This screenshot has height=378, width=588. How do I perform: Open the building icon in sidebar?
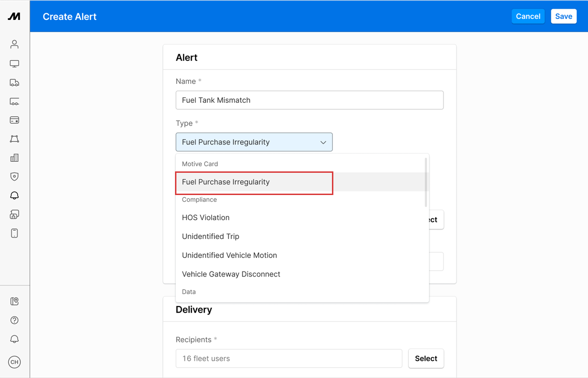14,158
